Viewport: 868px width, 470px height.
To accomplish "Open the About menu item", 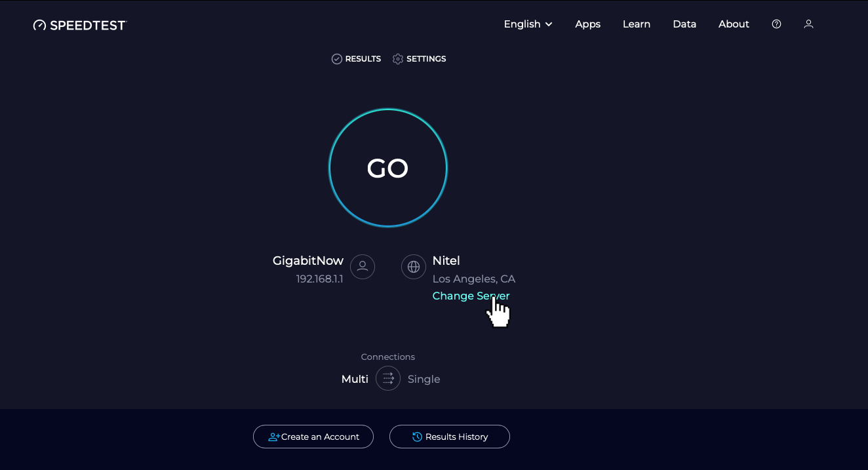I will coord(734,24).
